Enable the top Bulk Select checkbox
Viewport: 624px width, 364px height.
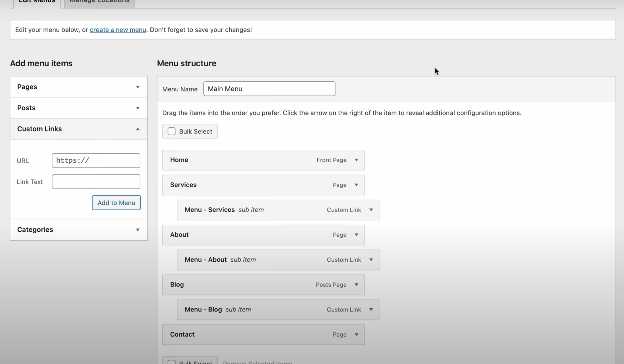172,131
